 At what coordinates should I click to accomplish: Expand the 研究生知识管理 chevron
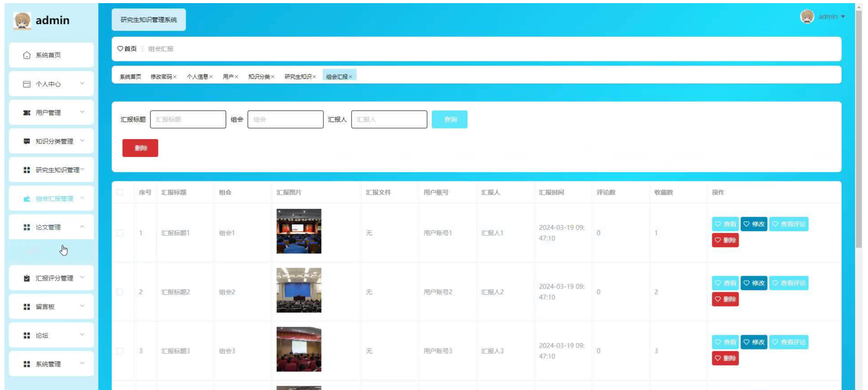pyautogui.click(x=82, y=170)
